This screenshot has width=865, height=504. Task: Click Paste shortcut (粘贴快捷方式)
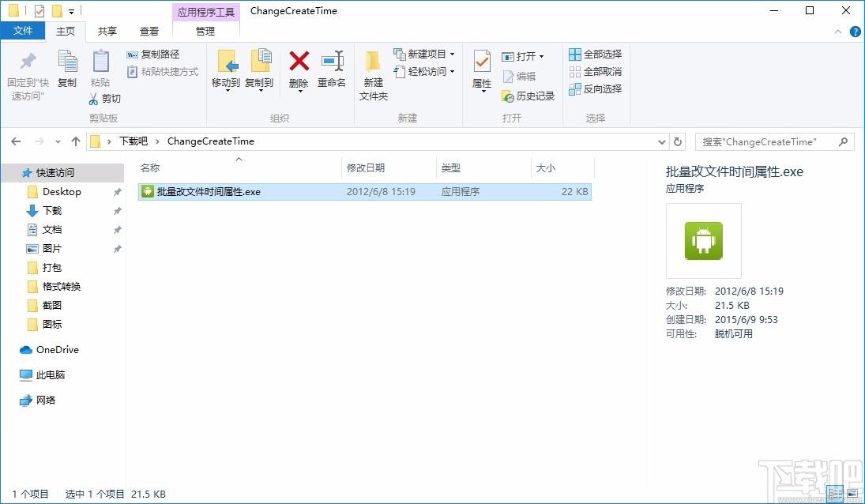[163, 72]
